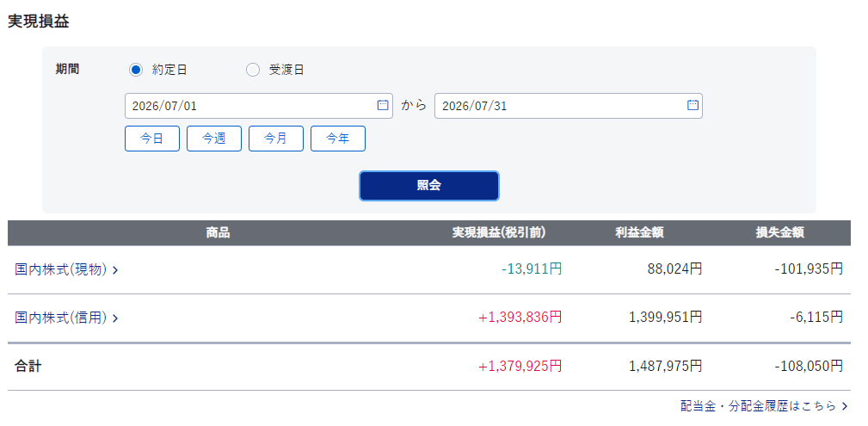Select the 受渡日 radio button

[252, 70]
